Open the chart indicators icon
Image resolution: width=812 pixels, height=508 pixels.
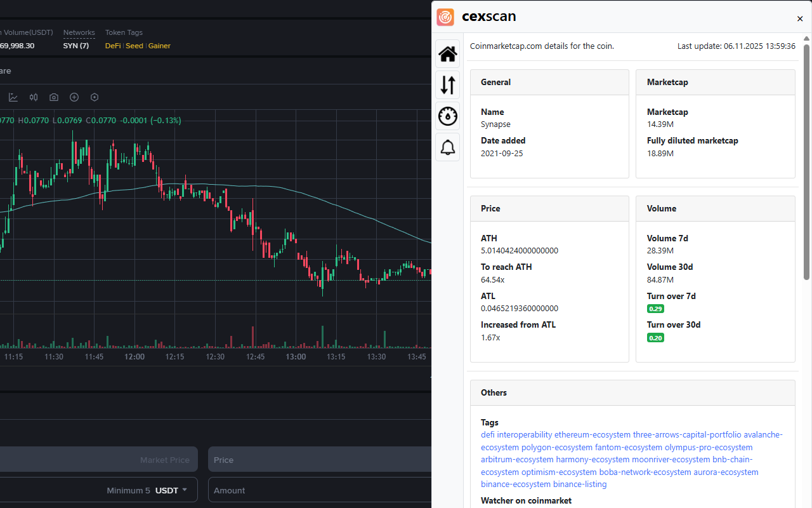(13, 97)
